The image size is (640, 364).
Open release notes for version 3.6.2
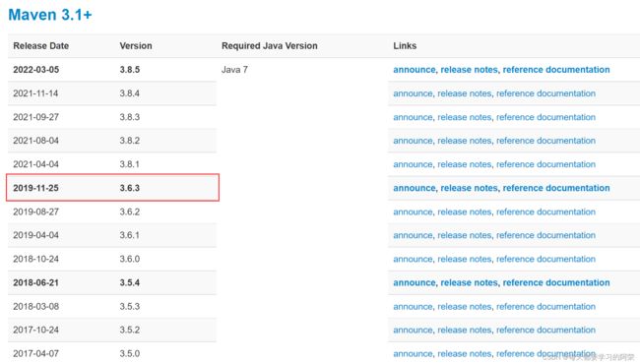(465, 212)
